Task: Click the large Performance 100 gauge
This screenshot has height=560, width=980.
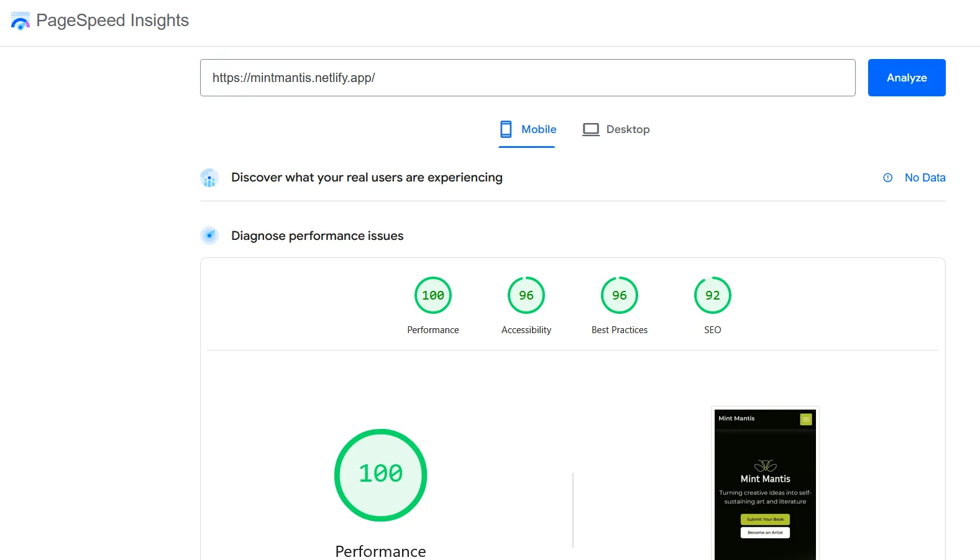Action: tap(381, 475)
